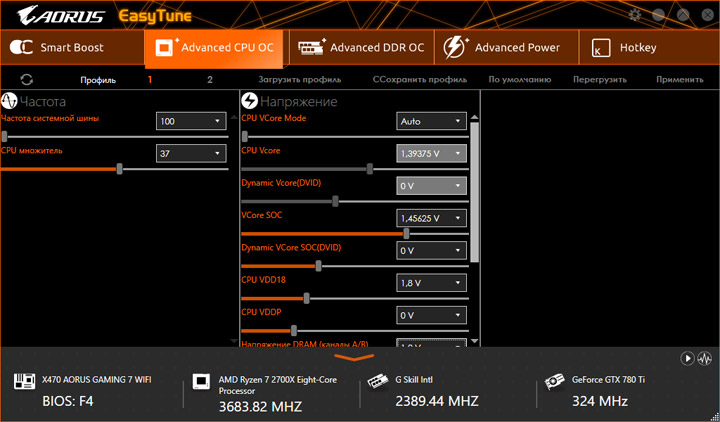Open the Smart Boost tab
Screen dimensions: 720x422
[x=72, y=47]
